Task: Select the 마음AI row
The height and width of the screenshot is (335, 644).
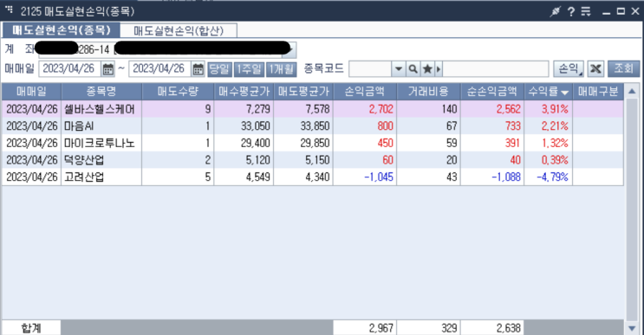Action: click(x=313, y=126)
